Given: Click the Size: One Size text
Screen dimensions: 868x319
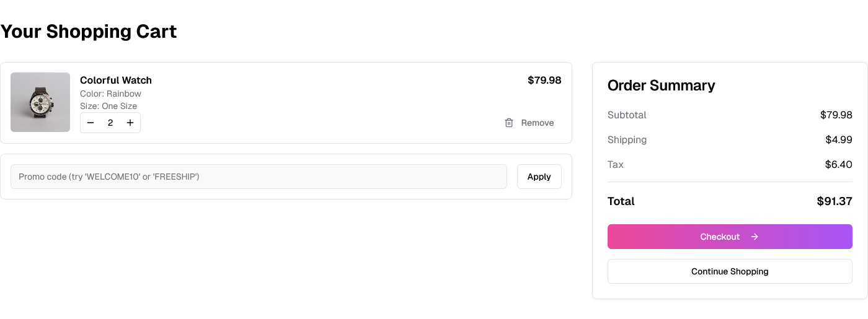Looking at the screenshot, I should (108, 106).
